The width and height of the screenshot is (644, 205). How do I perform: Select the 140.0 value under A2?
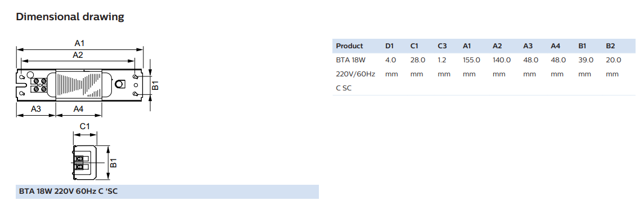[x=502, y=60]
